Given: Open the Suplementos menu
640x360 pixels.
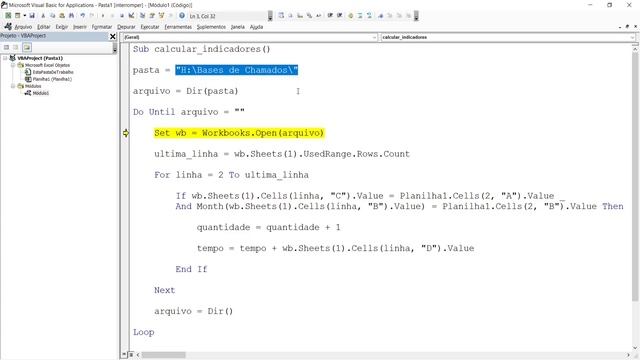Looking at the screenshot, I should (211, 27).
